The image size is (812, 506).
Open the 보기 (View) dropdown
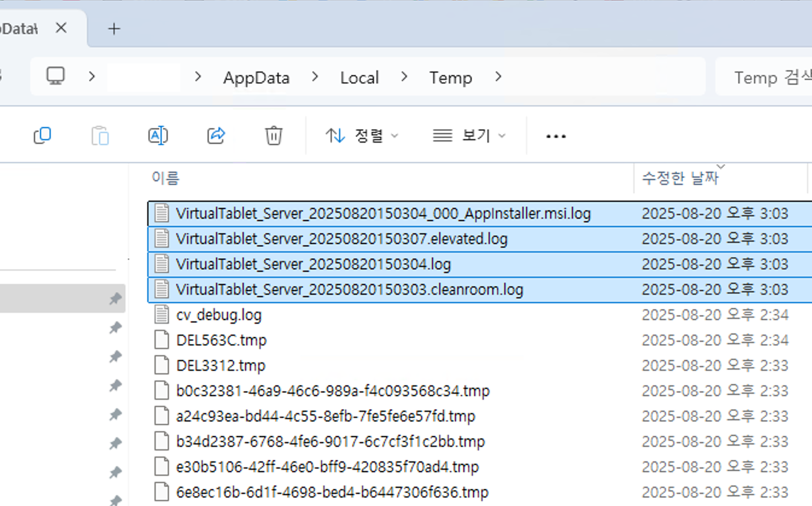coord(469,135)
